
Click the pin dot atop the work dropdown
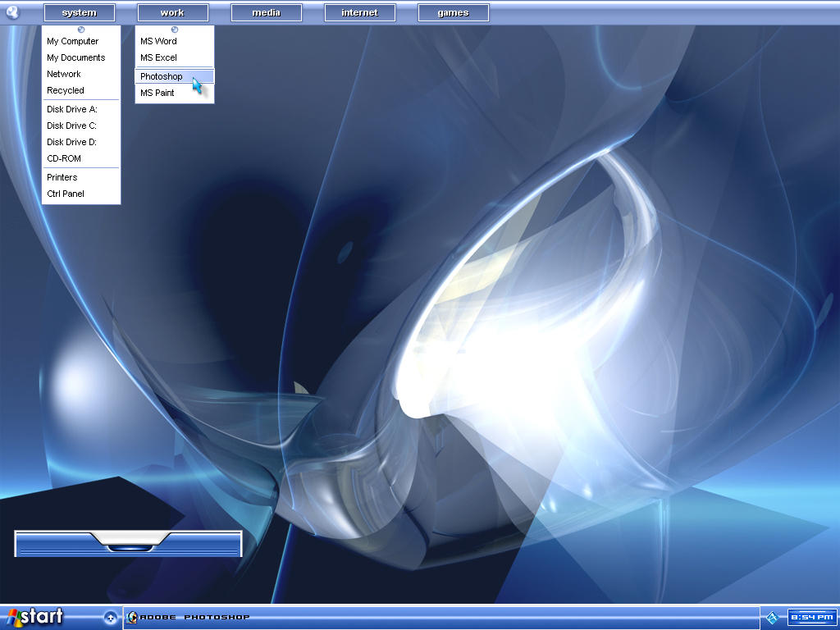pos(174,30)
